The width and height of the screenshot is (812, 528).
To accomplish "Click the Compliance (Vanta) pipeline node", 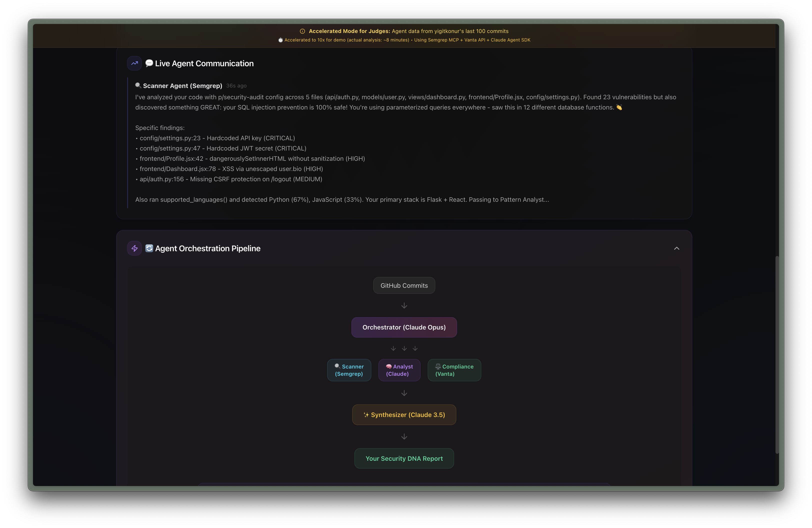I will point(454,370).
